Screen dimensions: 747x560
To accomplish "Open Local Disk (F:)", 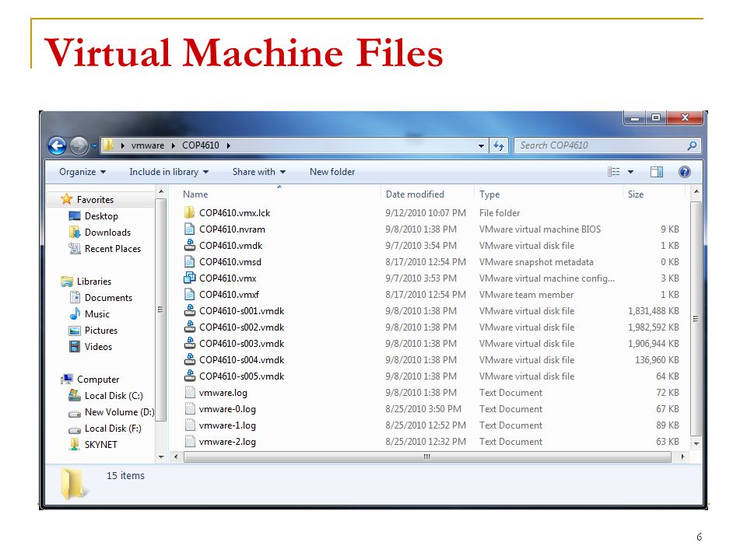I will pyautogui.click(x=113, y=429).
